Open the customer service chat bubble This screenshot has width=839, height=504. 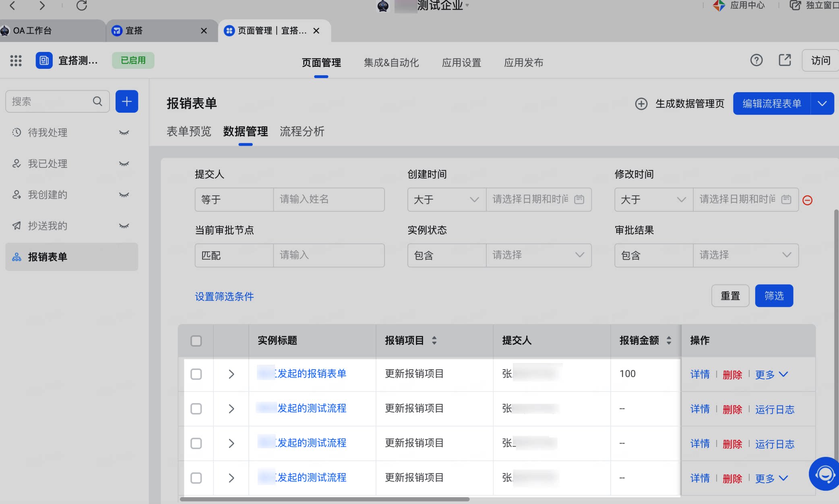pyautogui.click(x=825, y=474)
